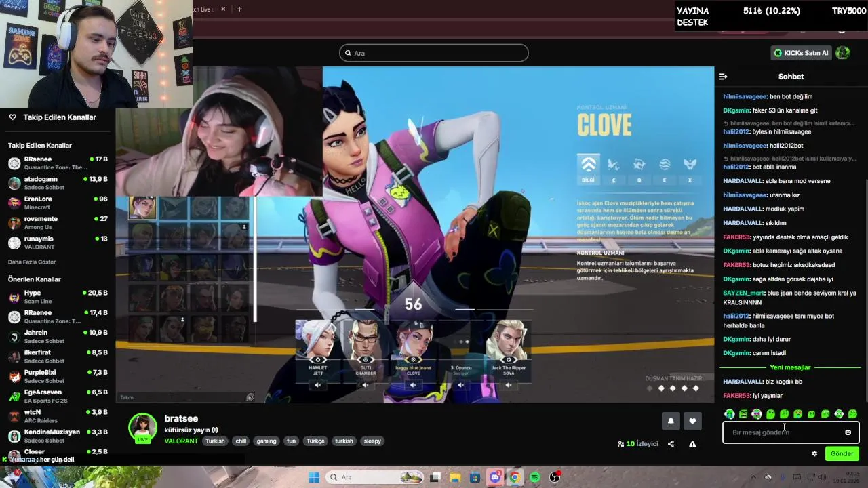
Task: Open OBS Studio from the taskbar
Action: click(555, 477)
